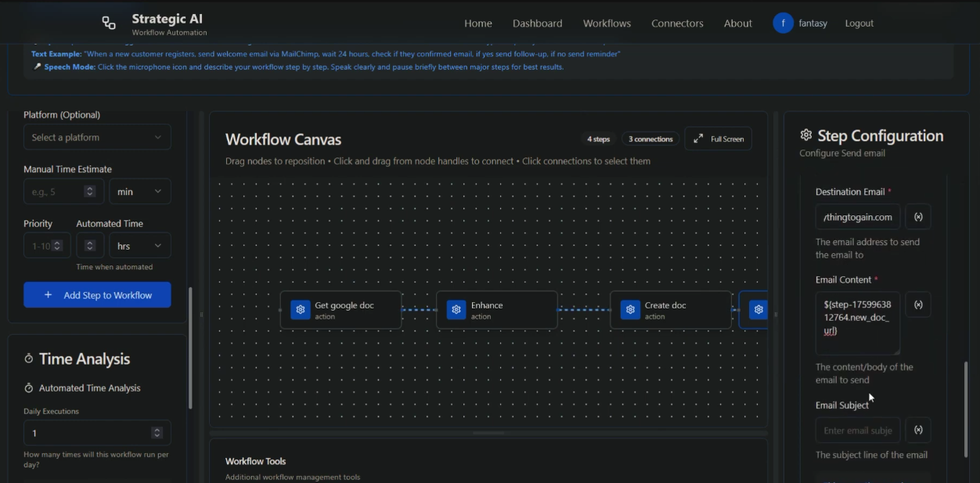This screenshot has width=980, height=483.
Task: Click the variable icon beside Email Content
Action: tap(918, 304)
